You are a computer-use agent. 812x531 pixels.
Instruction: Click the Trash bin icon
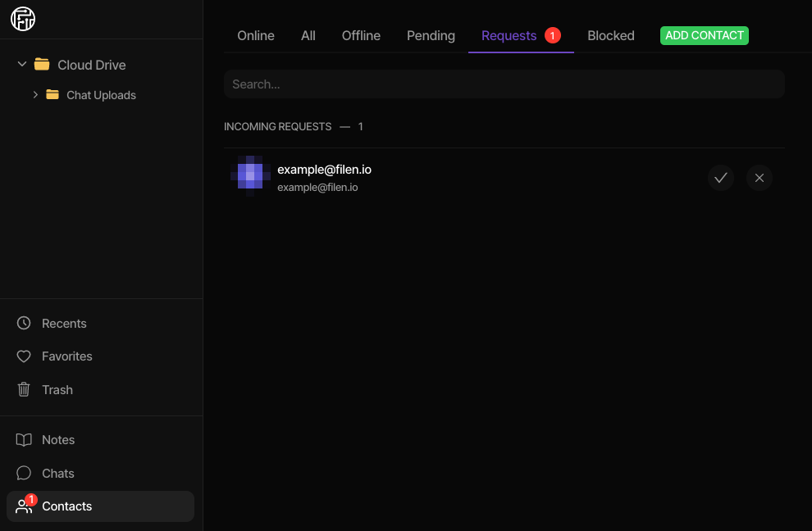pyautogui.click(x=24, y=389)
